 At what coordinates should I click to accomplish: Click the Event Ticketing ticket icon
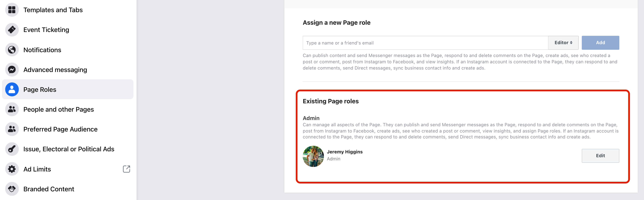[12, 30]
